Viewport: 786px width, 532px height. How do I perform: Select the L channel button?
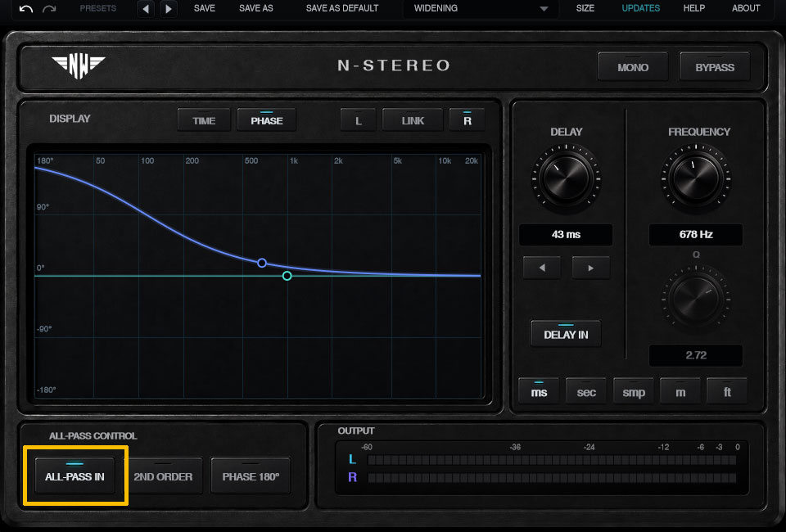pos(359,120)
